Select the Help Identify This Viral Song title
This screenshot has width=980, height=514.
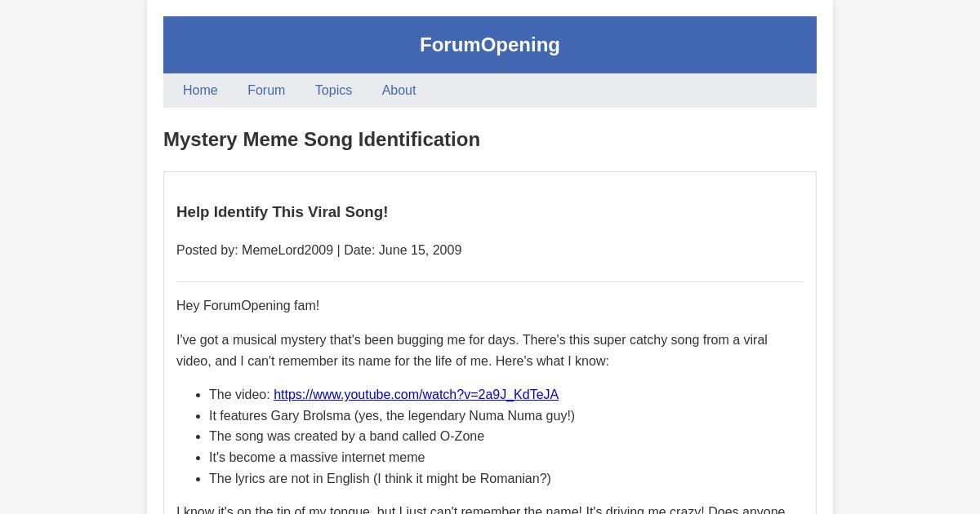click(x=282, y=211)
